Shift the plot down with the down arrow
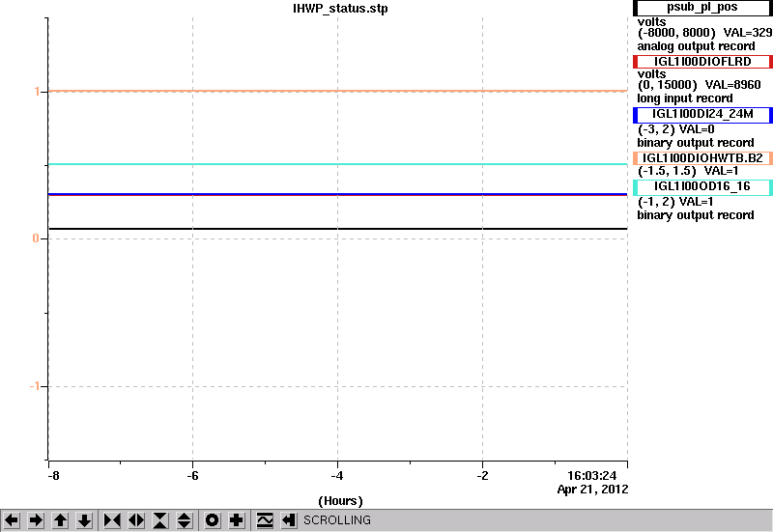Screen dimensions: 773x532 (x=84, y=520)
